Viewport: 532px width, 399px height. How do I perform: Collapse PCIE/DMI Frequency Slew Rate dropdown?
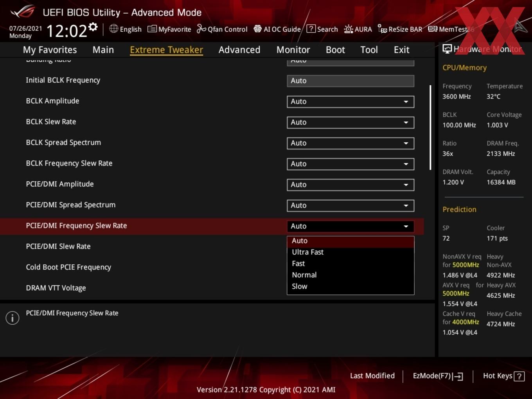[x=350, y=226]
